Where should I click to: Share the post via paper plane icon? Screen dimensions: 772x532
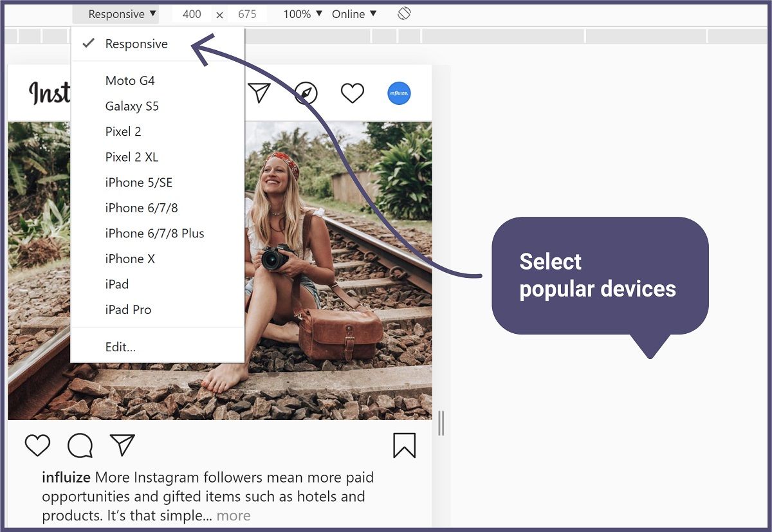pyautogui.click(x=122, y=445)
